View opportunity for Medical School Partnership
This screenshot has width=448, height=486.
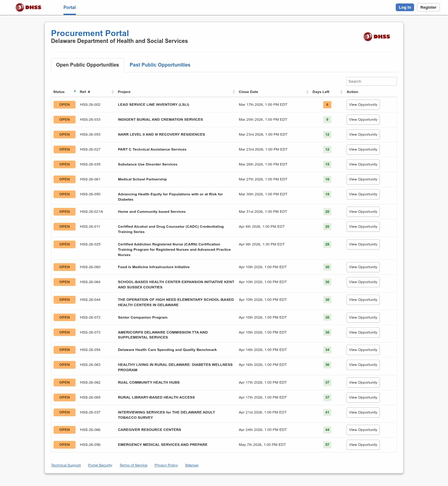click(363, 180)
